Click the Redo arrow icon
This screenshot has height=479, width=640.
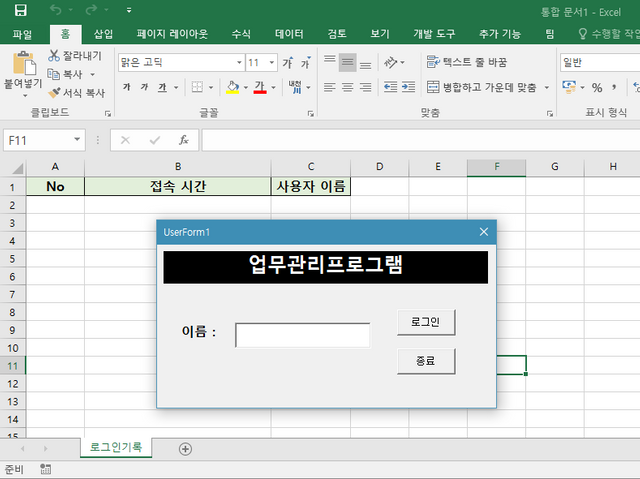coord(91,10)
